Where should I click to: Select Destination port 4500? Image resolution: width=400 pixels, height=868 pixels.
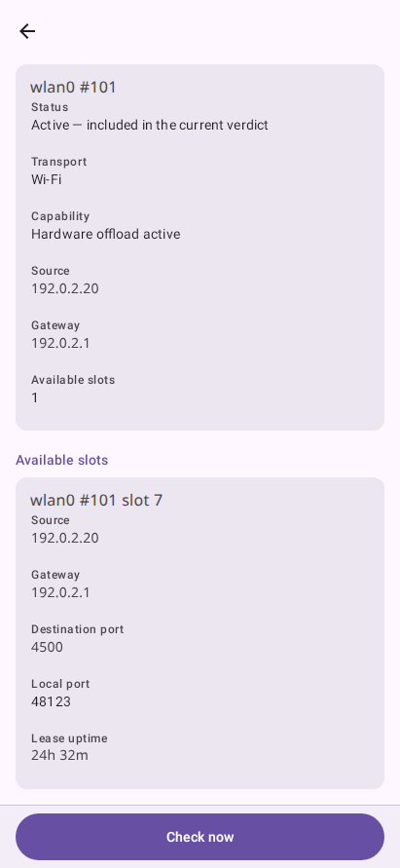click(47, 647)
